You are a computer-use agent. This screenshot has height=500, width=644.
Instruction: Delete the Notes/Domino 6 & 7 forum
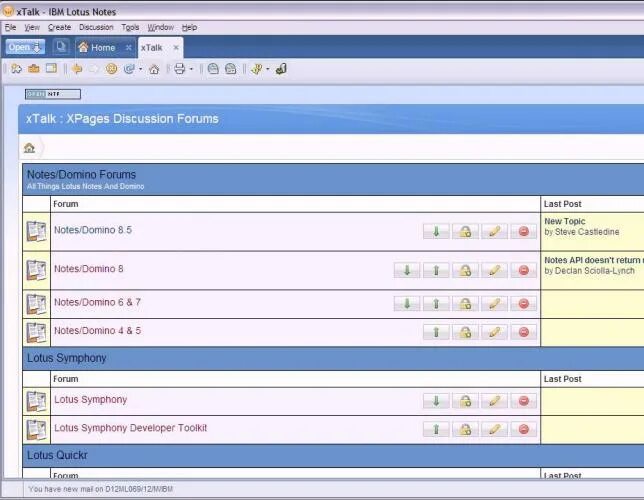(524, 304)
